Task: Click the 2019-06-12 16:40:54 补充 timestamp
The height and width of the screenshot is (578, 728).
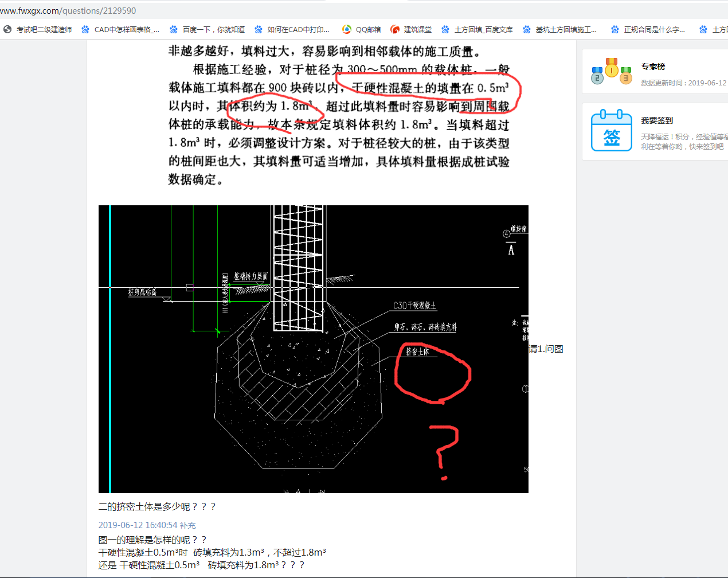Action: click(147, 525)
